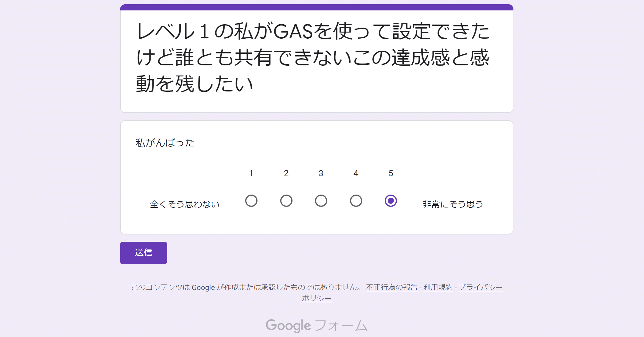Select rating 4 on the scale
Viewport: 644px width, 337px height.
(355, 201)
